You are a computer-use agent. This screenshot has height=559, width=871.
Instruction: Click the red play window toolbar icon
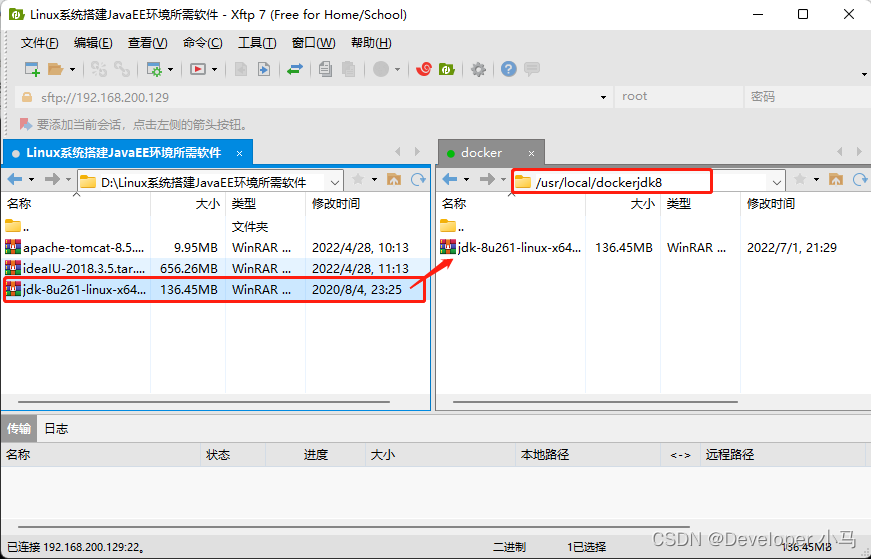point(198,69)
